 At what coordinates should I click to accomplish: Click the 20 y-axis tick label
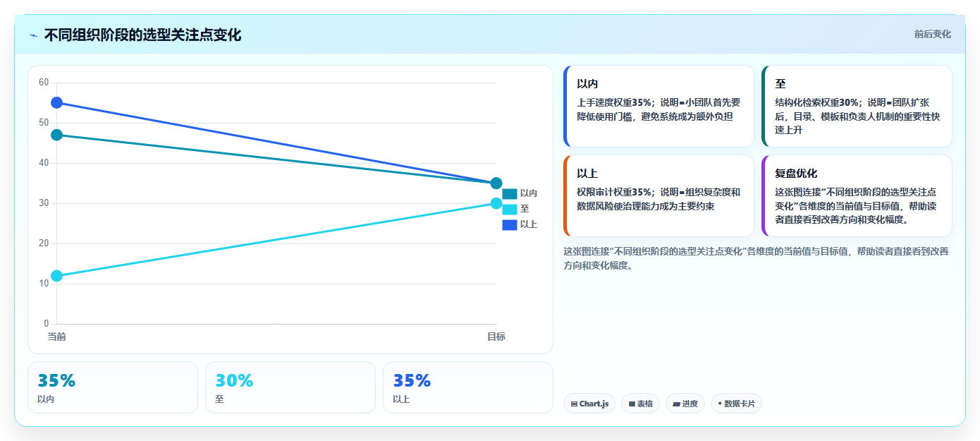tap(44, 243)
